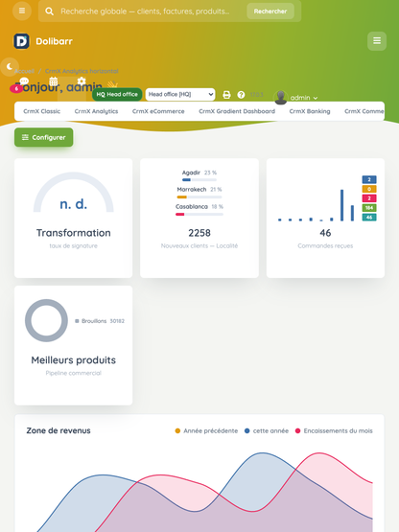Switch to the CrmX eCommerce tab
Image resolution: width=399 pixels, height=532 pixels.
tap(158, 111)
